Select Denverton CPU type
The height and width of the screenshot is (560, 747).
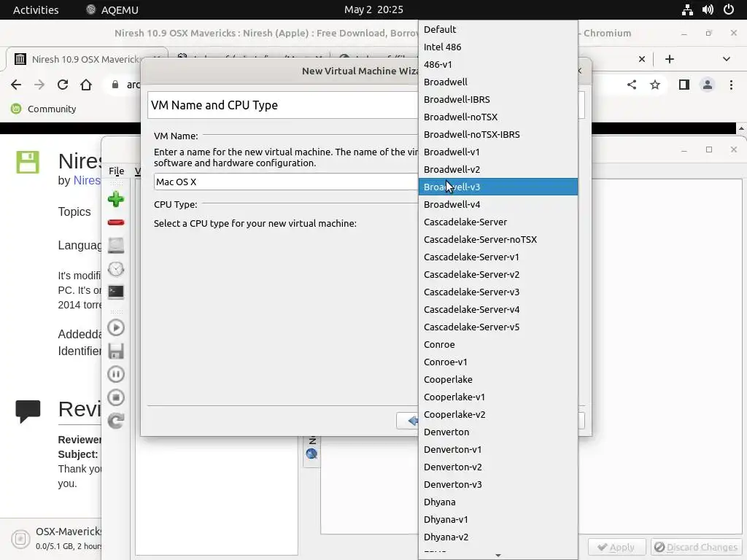(x=498, y=432)
